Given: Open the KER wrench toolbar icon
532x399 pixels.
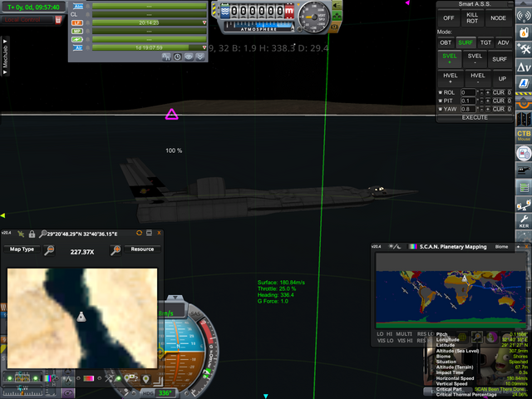Looking at the screenshot, I should (524, 221).
